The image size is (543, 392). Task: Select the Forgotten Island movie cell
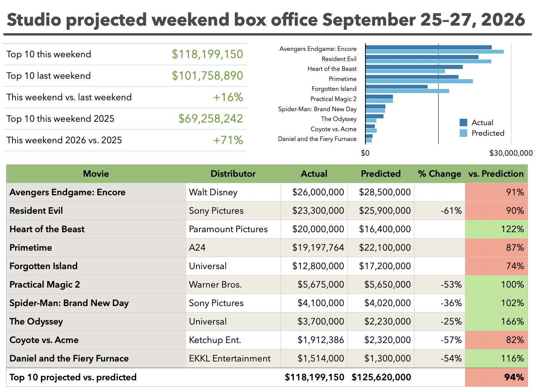pos(96,266)
